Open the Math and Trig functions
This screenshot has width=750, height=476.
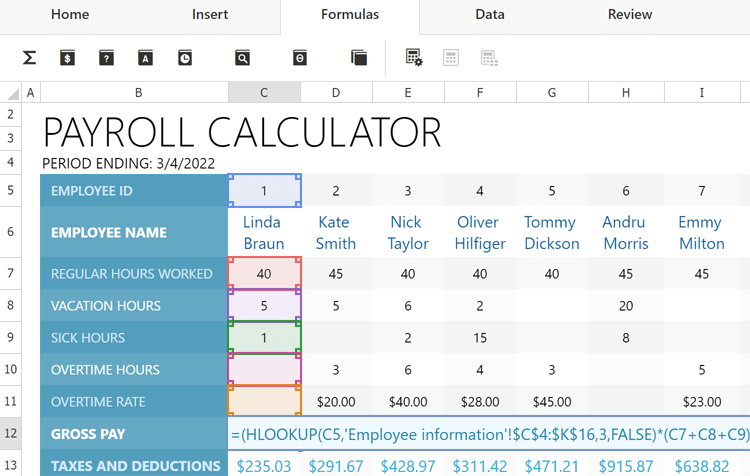[x=300, y=58]
